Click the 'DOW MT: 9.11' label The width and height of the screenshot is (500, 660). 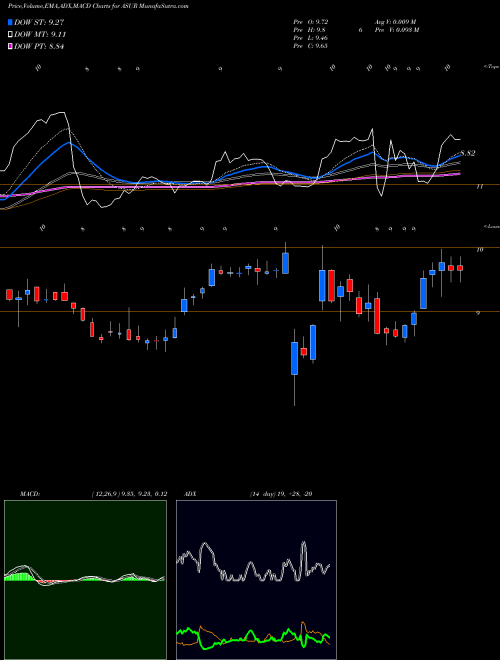[x=40, y=35]
